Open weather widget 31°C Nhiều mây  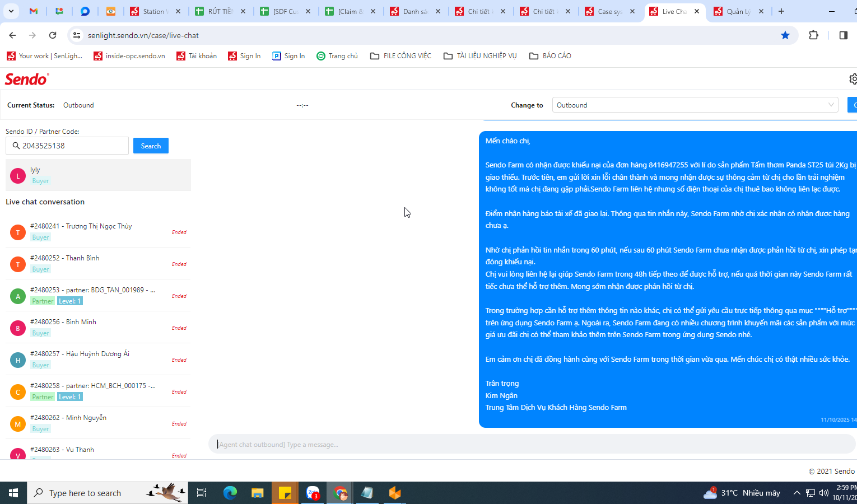(x=742, y=493)
